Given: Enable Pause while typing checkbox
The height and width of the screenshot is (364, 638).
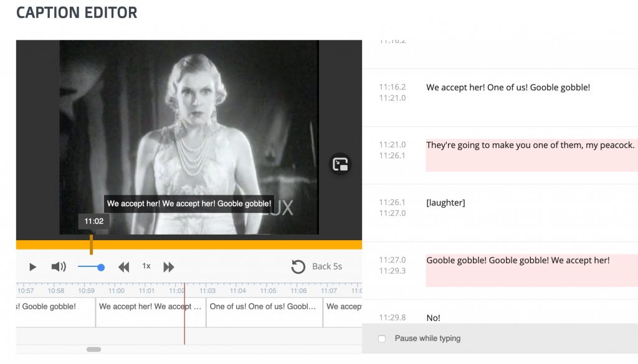Looking at the screenshot, I should pos(382,338).
